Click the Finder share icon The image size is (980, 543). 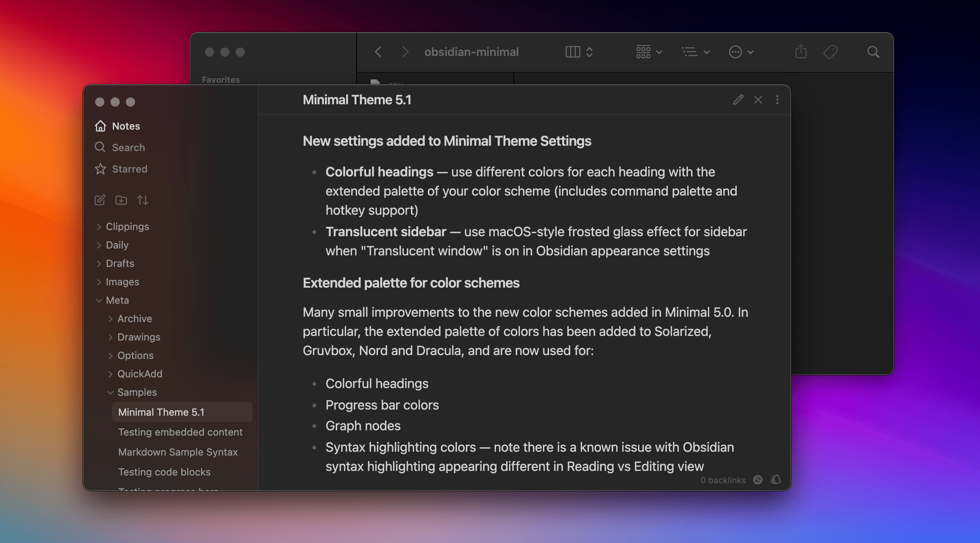pyautogui.click(x=801, y=52)
